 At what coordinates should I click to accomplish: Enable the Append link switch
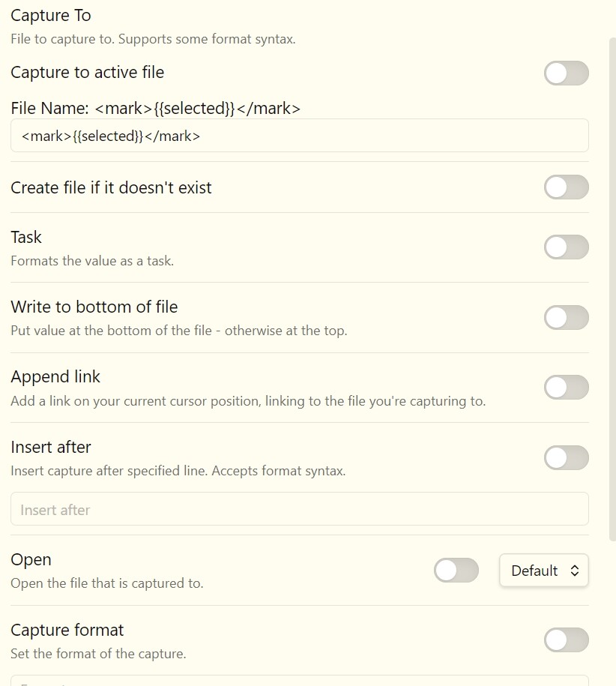click(566, 388)
